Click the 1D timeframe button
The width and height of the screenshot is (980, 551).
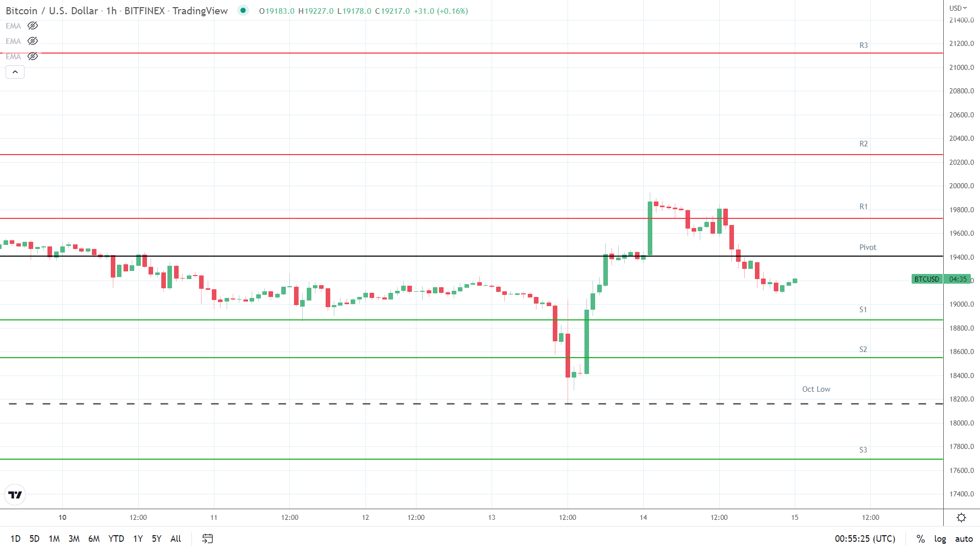coord(15,538)
